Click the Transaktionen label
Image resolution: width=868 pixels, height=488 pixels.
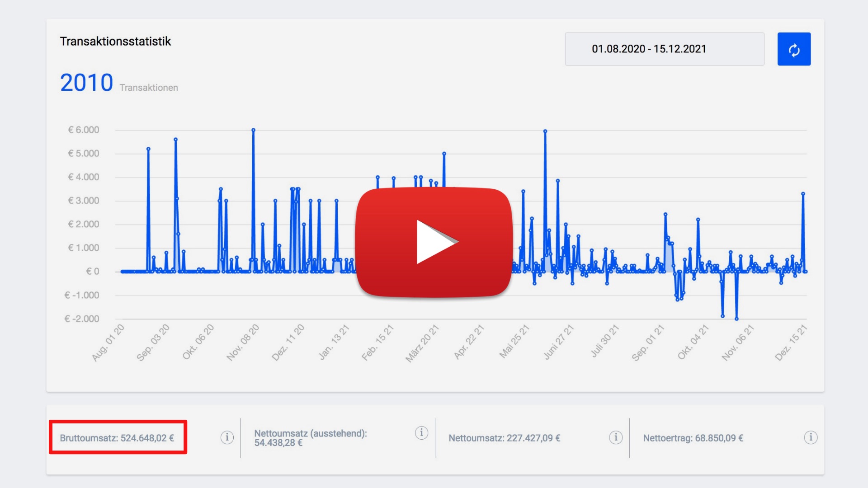coord(149,88)
